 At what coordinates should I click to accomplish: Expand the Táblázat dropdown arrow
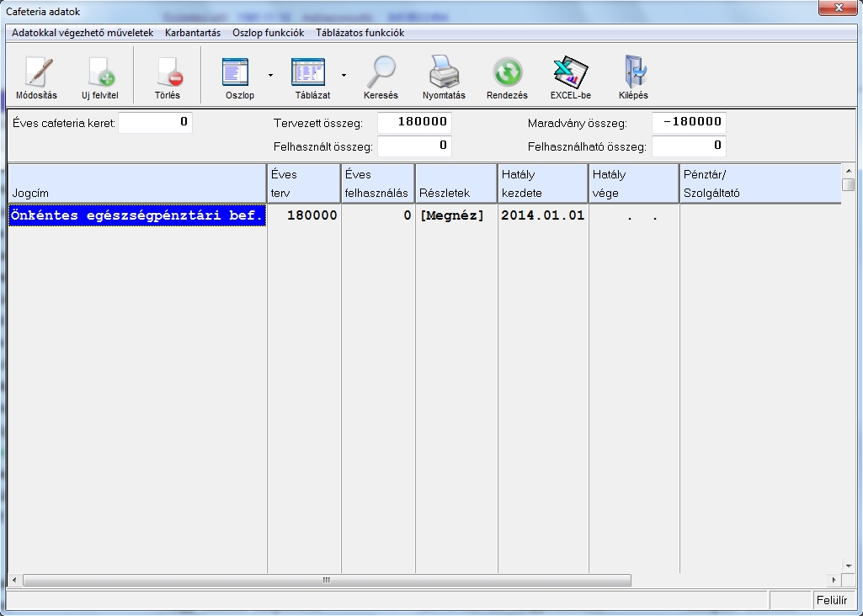(x=344, y=75)
